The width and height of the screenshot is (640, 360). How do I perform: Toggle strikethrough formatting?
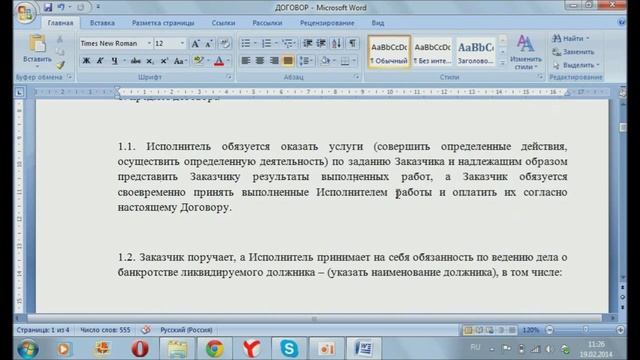click(136, 61)
